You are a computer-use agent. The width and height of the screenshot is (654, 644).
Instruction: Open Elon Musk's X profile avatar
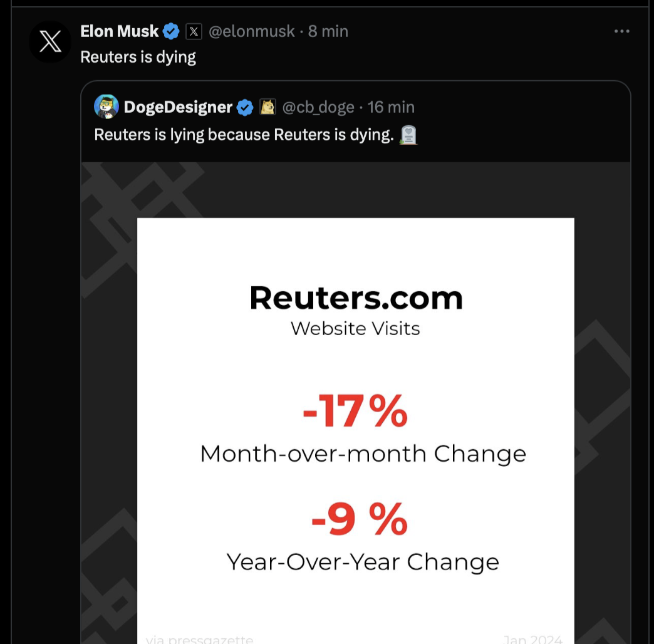[50, 42]
